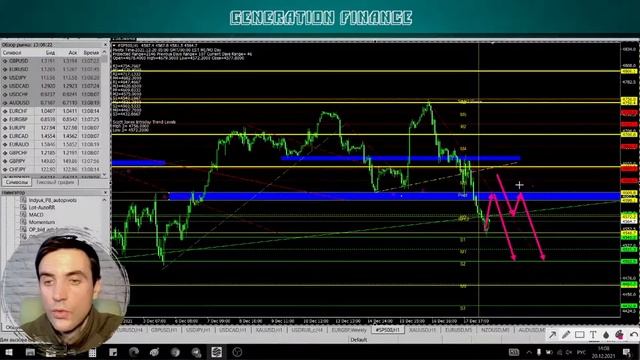The image size is (640, 360).
Task: Select EURCAD row in Market Watch
Action: click(51, 136)
